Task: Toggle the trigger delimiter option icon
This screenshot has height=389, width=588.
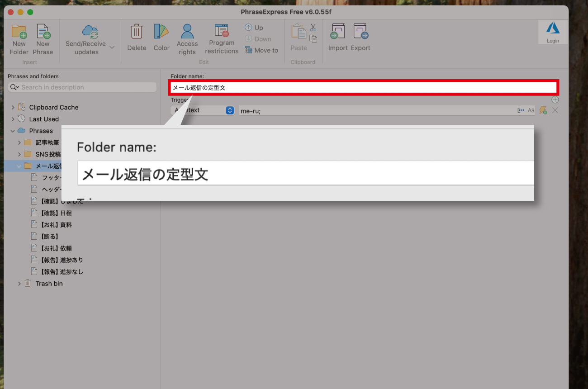Action: click(x=521, y=110)
